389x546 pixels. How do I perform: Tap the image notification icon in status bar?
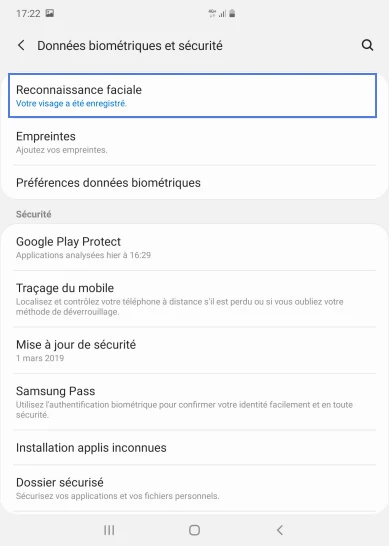tap(50, 14)
